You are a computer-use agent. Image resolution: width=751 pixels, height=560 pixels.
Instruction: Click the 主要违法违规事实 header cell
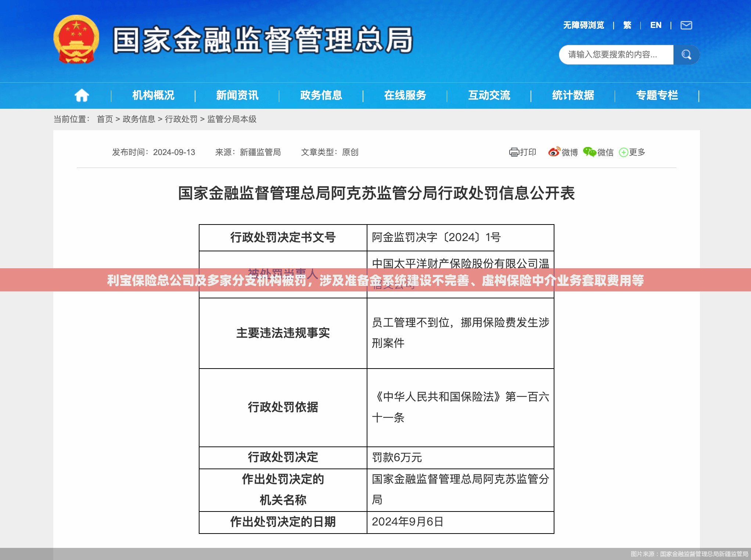[x=283, y=333]
